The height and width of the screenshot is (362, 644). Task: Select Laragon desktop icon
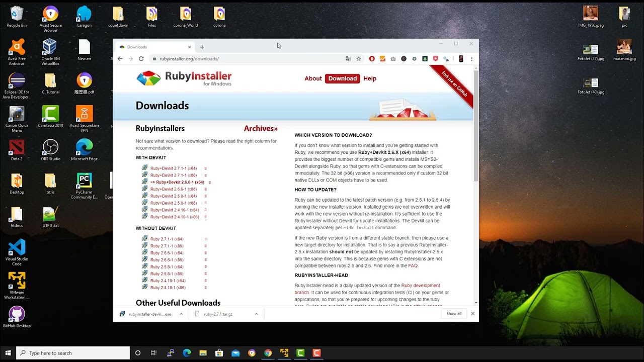(85, 17)
